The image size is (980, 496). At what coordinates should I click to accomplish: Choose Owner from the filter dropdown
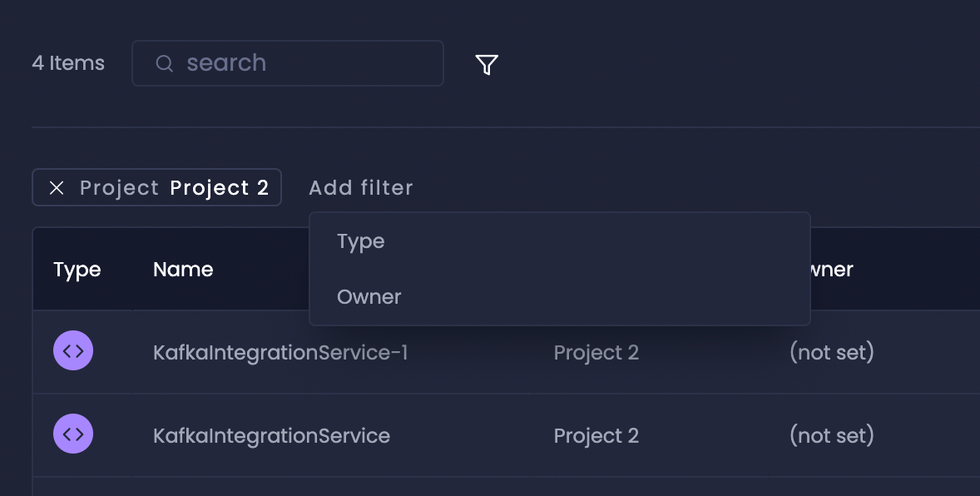559,296
